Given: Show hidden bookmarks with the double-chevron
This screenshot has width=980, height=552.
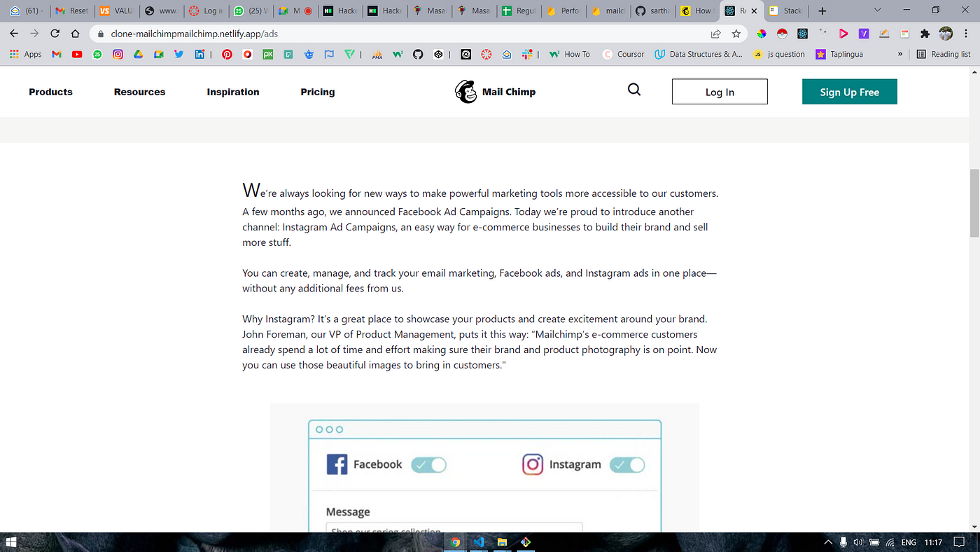Looking at the screenshot, I should [901, 54].
